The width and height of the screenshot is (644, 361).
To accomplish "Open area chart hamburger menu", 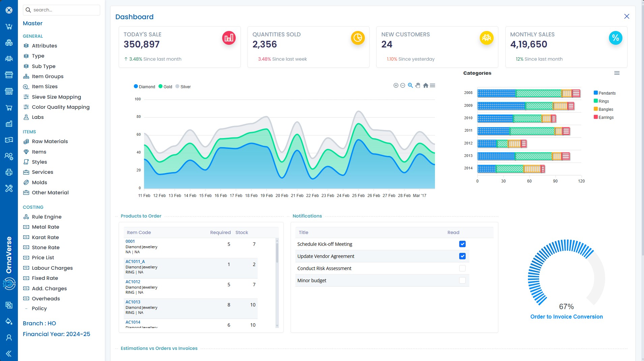I will point(433,86).
